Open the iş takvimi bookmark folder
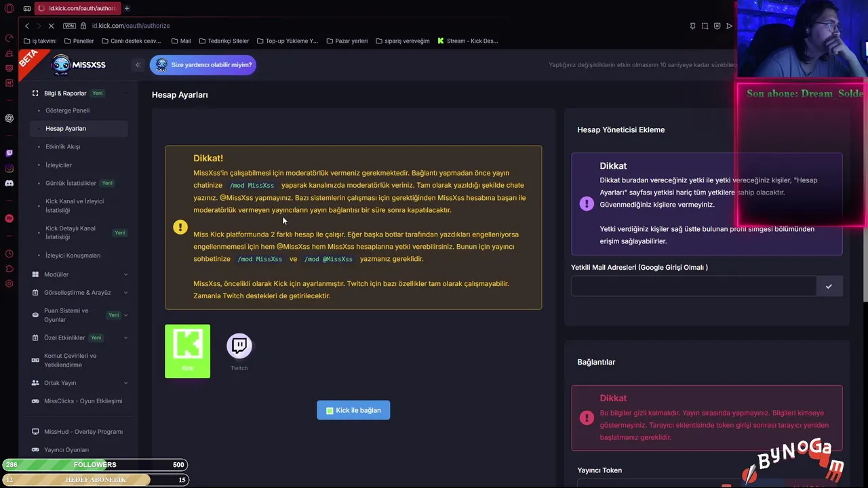Viewport: 868px width, 488px height. tap(40, 41)
